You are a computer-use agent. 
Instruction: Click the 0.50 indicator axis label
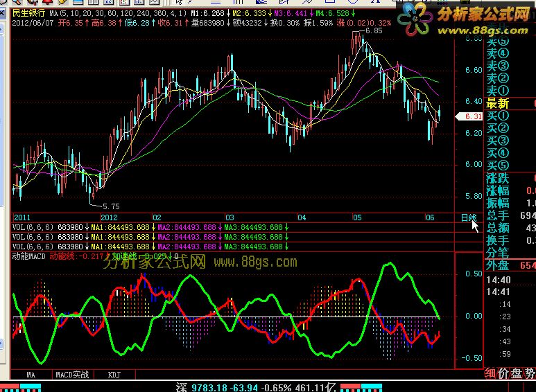click(x=474, y=274)
